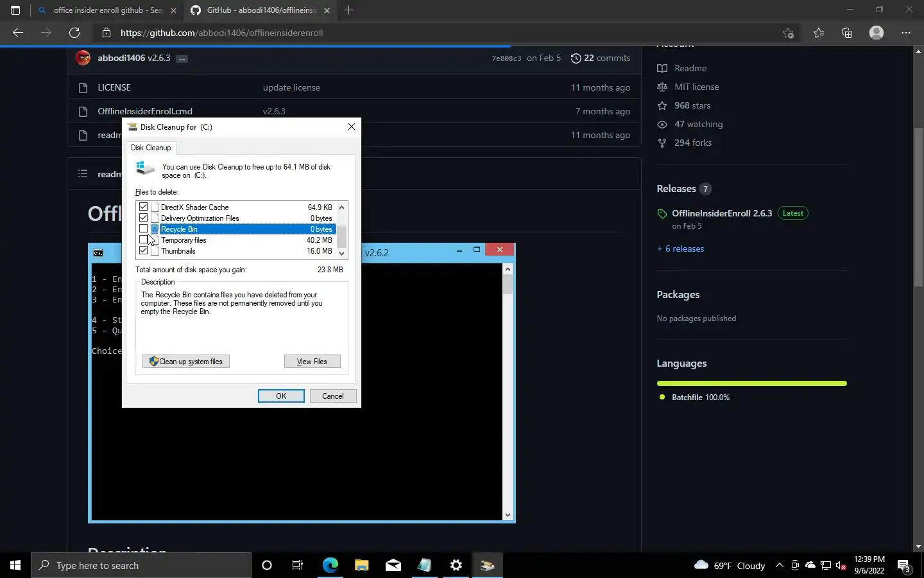Open Mail taskbar icon

tap(393, 565)
